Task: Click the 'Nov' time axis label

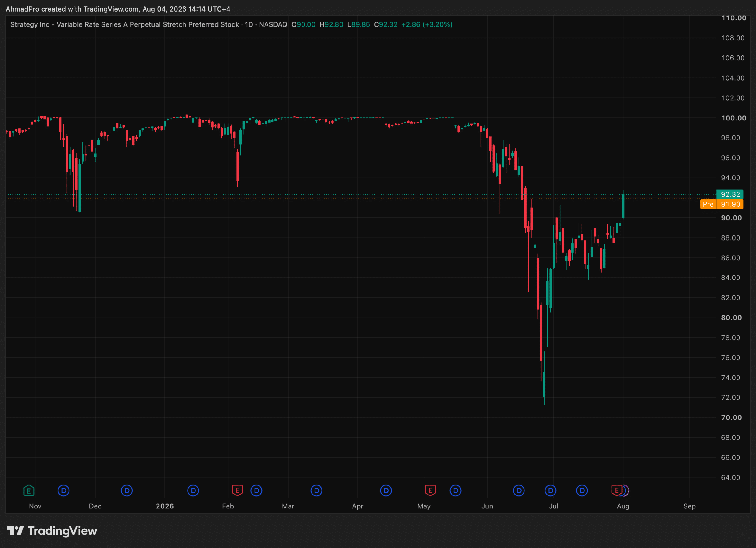Action: tap(35, 506)
